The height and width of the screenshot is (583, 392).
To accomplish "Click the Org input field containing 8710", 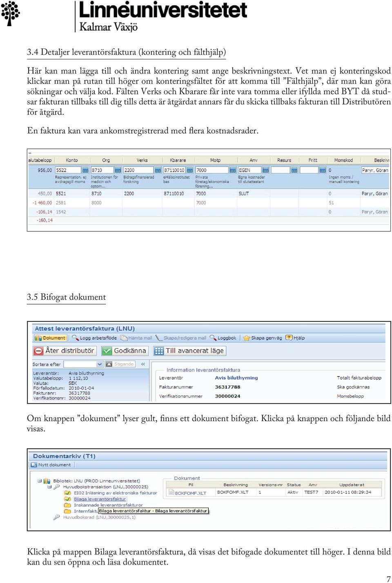I will pyautogui.click(x=102, y=170).
